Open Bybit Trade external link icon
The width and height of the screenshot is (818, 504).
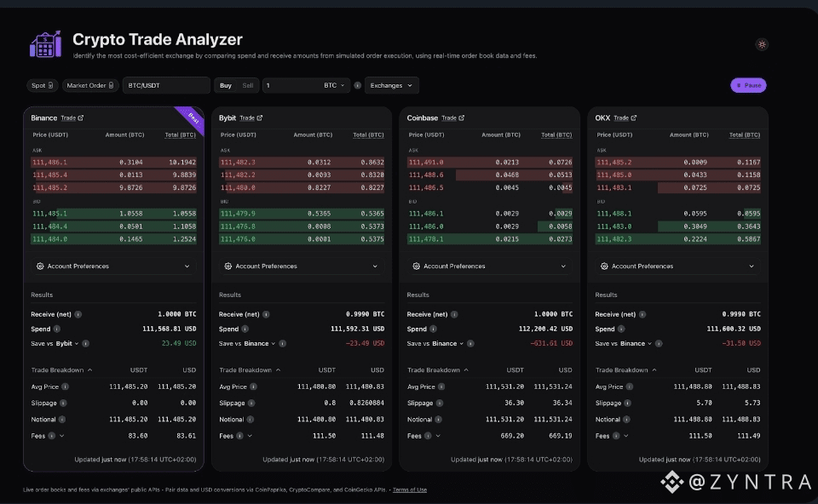click(260, 118)
